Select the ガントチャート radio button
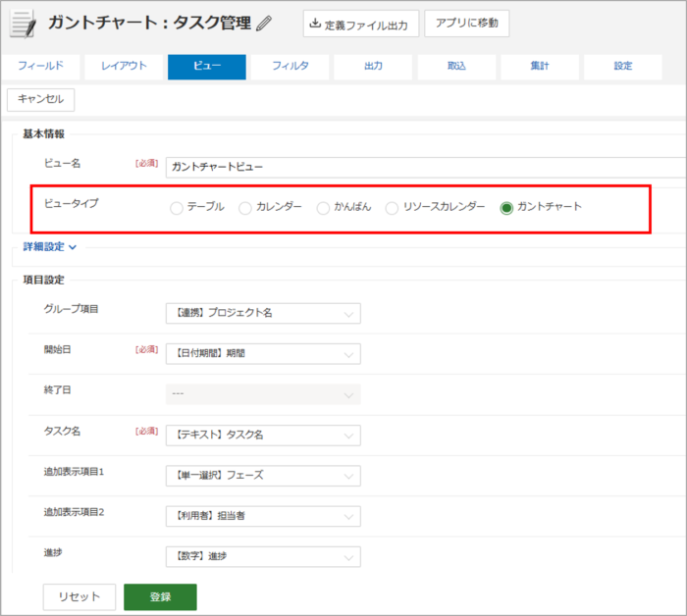The width and height of the screenshot is (687, 616). coord(506,208)
